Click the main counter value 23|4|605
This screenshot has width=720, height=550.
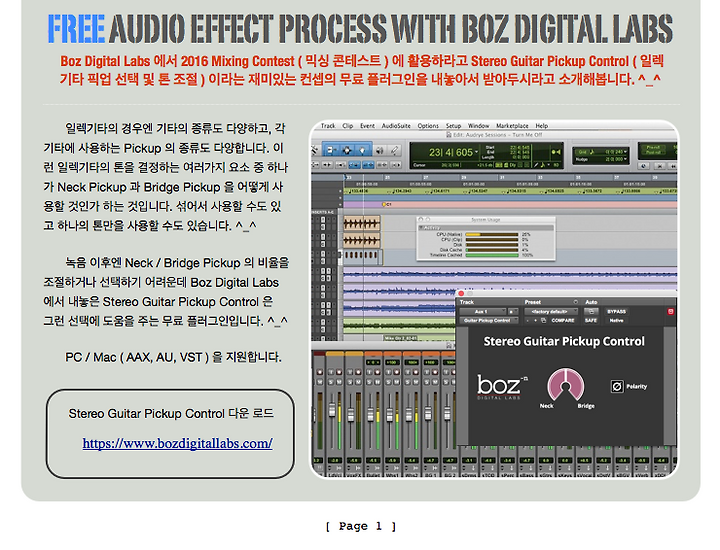[x=450, y=152]
